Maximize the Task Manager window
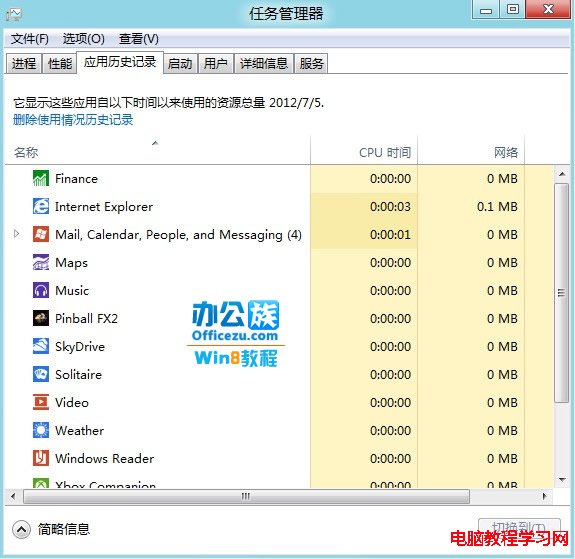 (513, 10)
